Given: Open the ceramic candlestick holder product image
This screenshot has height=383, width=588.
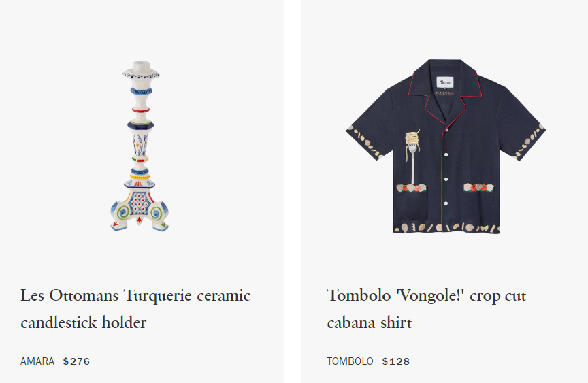Looking at the screenshot, I should (x=140, y=146).
